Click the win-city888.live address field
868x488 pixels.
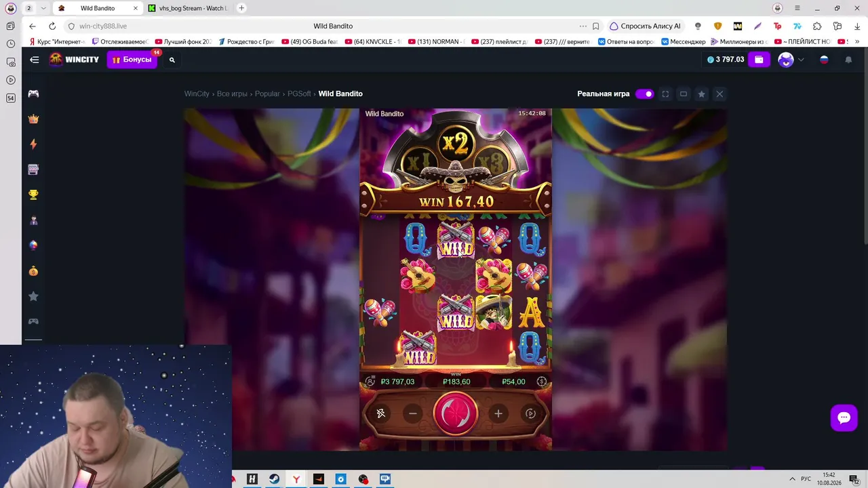(103, 26)
